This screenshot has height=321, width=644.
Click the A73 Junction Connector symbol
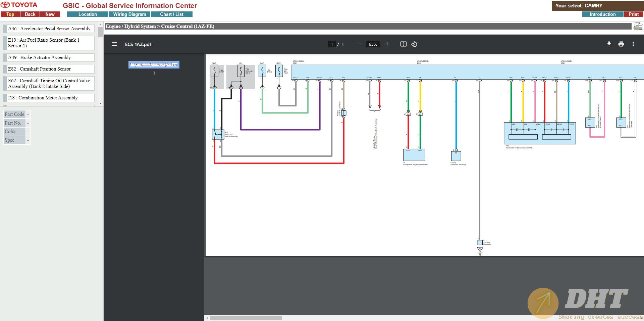480,242
